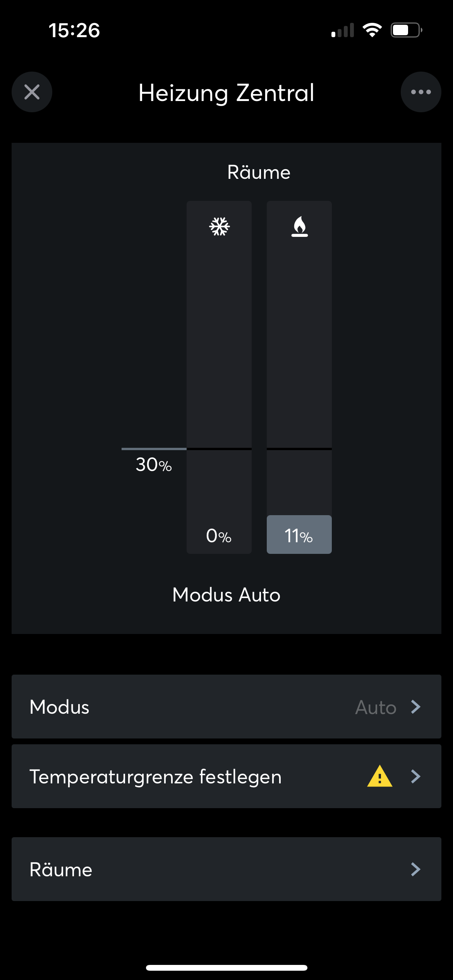Viewport: 453px width, 980px height.
Task: Tap the 11% heating bar fill
Action: 299,535
